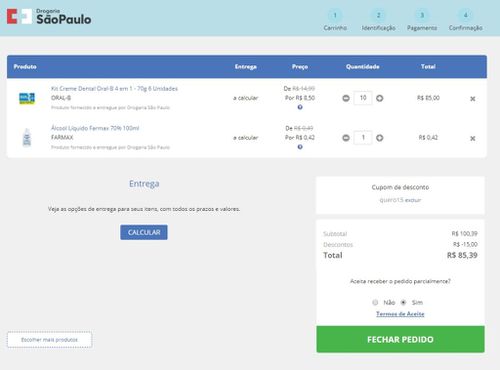Click total value R$ 85,39

click(x=462, y=255)
